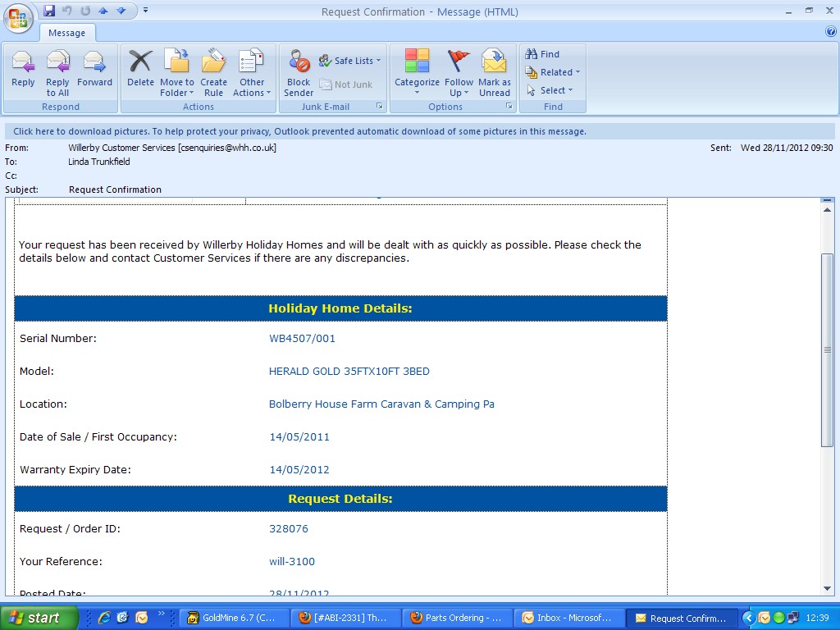
Task: Open the Safe Lists dropdown
Action: click(x=350, y=61)
